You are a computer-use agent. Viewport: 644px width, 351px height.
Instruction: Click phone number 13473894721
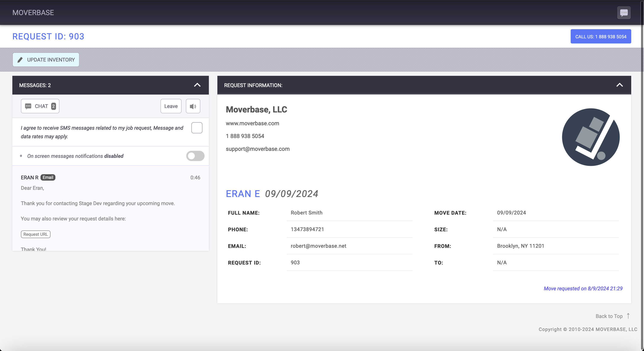tap(307, 229)
